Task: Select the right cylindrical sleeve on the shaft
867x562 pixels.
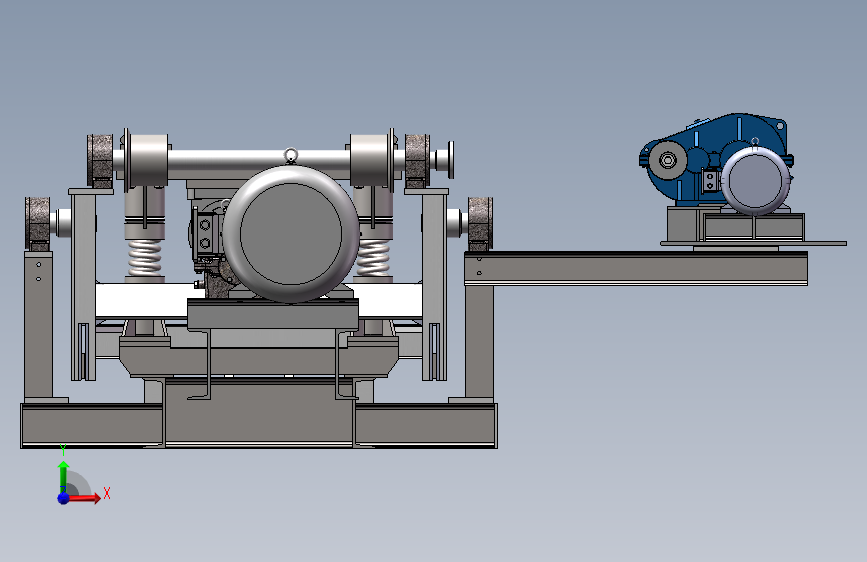Action: [x=369, y=160]
